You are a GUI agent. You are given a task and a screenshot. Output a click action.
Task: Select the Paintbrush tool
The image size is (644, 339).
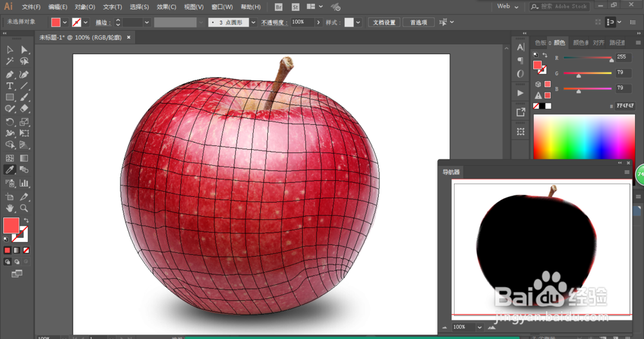24,97
